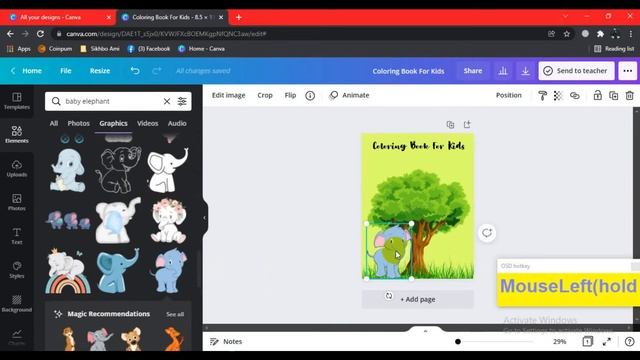Click the redo arrow

click(156, 71)
